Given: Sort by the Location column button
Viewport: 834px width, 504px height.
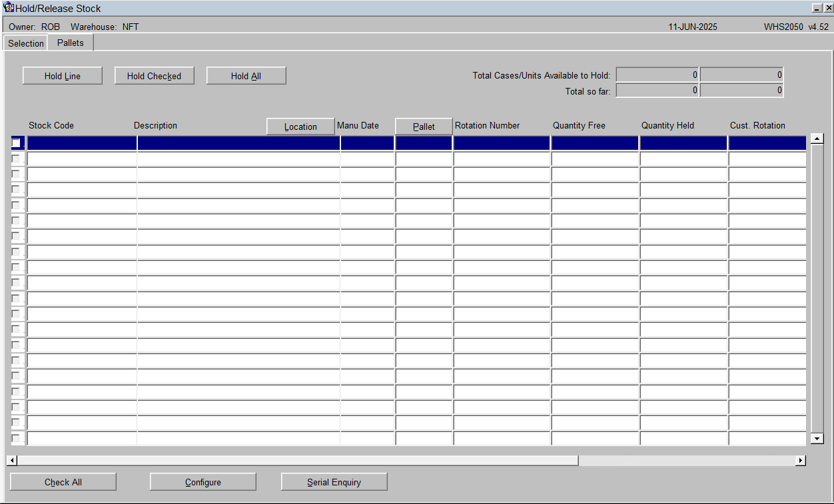Looking at the screenshot, I should click(300, 126).
